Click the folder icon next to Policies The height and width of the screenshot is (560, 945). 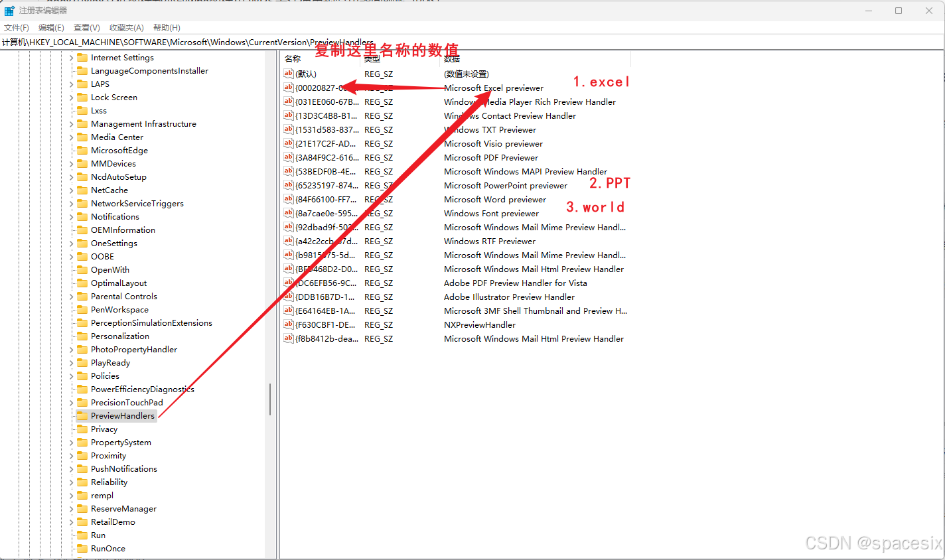coord(82,376)
